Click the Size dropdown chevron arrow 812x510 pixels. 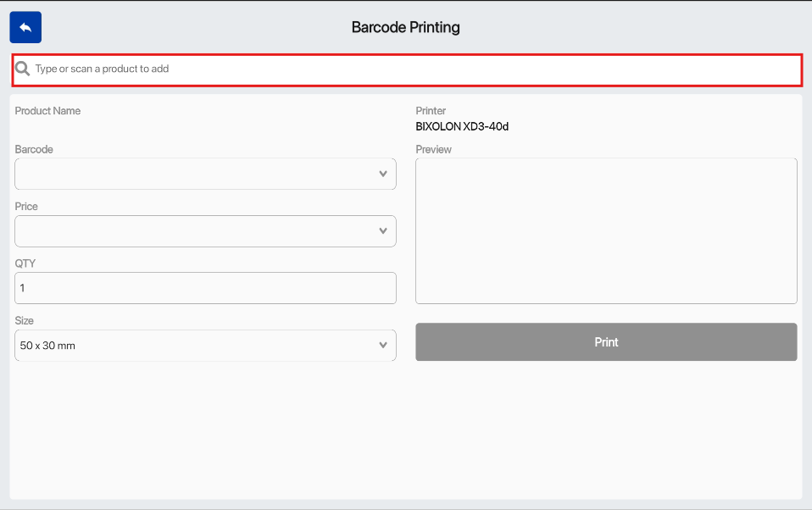pos(383,346)
